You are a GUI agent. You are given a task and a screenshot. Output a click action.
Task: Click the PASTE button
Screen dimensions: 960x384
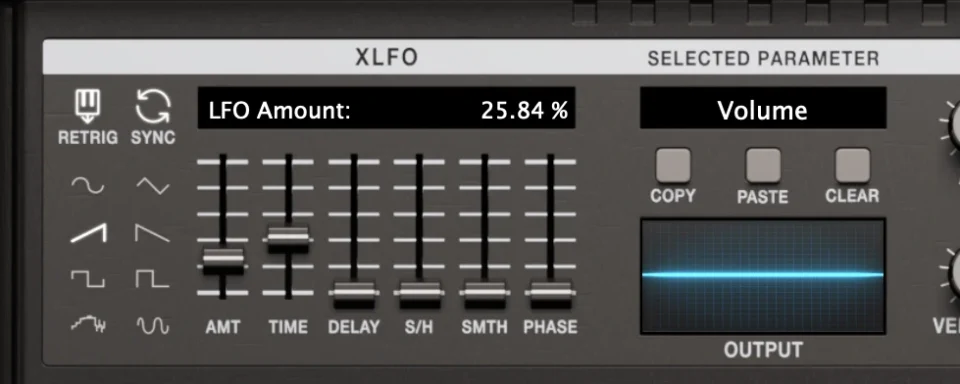[763, 165]
